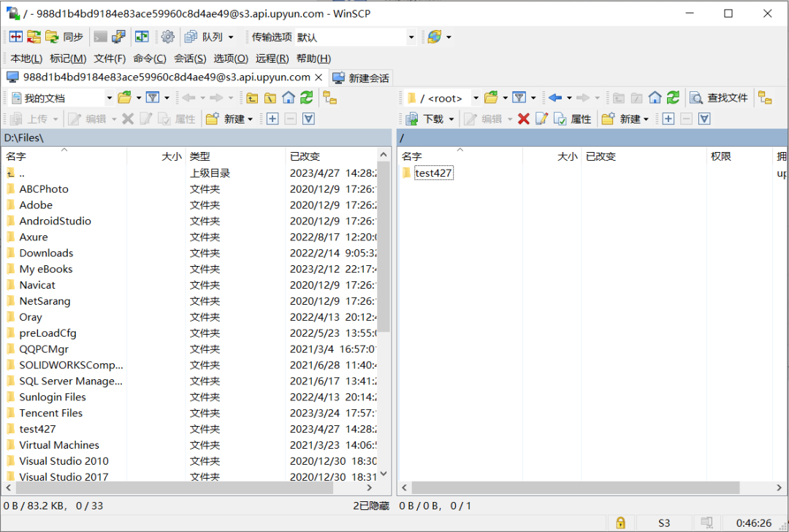Image resolution: width=789 pixels, height=532 pixels.
Task: Select the AndroidStudio folder row
Action: click(x=190, y=221)
